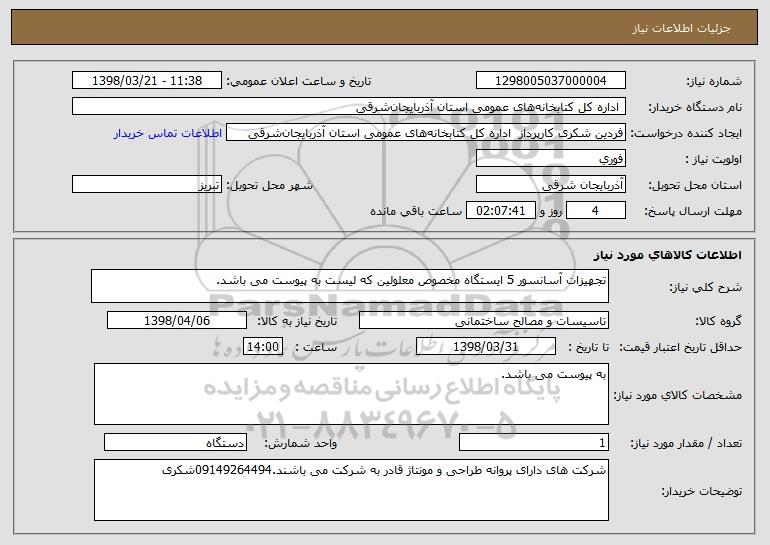Click the general need description text box
The width and height of the screenshot is (770, 545).
pos(350,286)
